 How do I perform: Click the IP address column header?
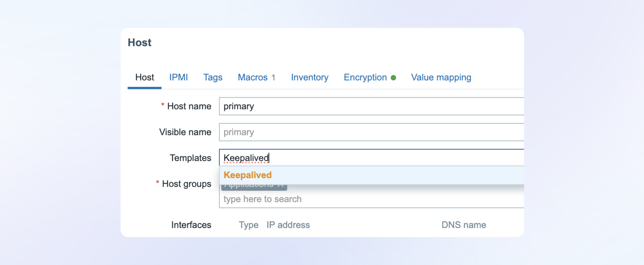[288, 225]
